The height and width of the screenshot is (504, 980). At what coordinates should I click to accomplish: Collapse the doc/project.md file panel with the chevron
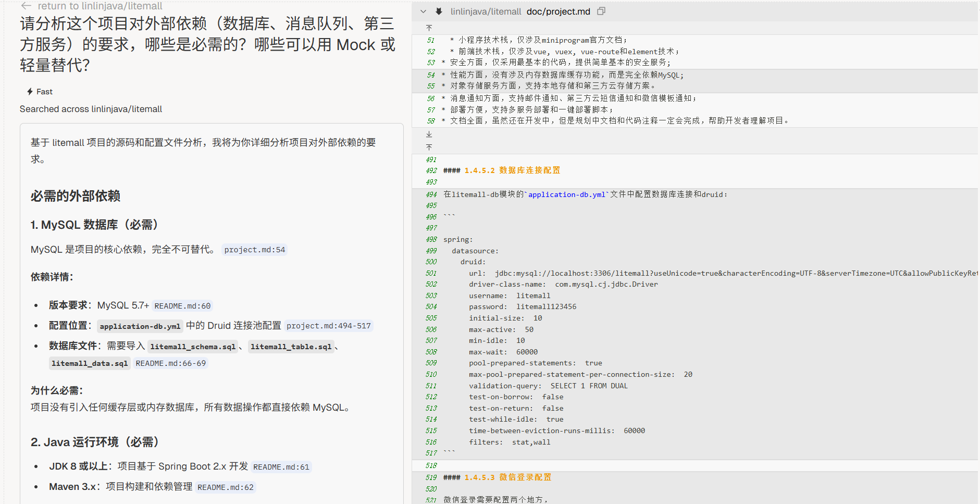pos(424,11)
